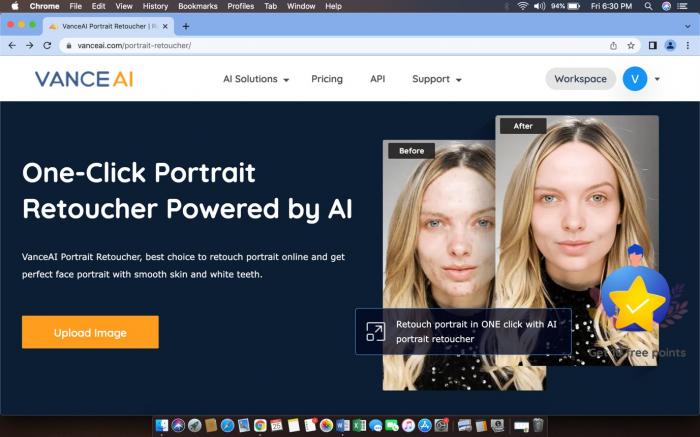Open Calendar from the dock
The image size is (700, 437).
tap(277, 425)
